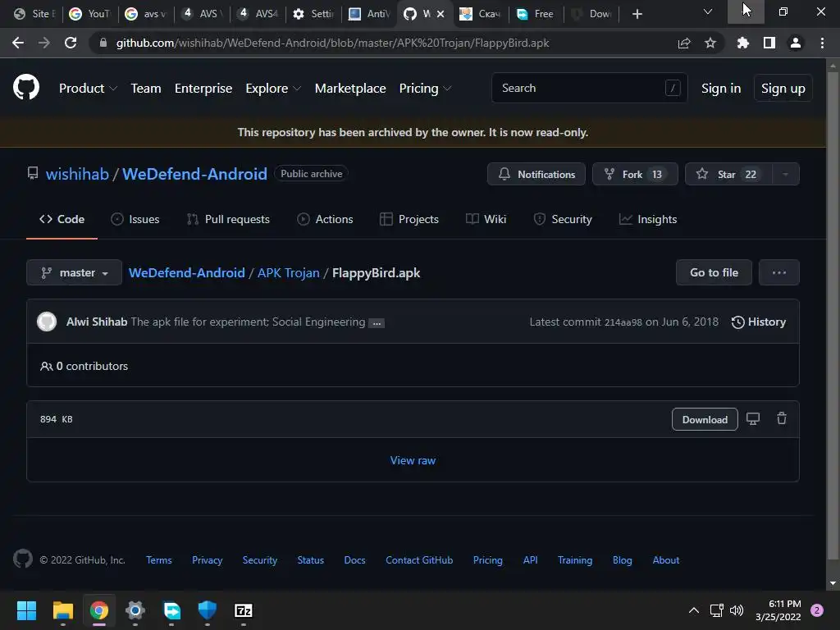Click the notification badge in system tray
This screenshot has height=630, width=840.
[x=817, y=610]
